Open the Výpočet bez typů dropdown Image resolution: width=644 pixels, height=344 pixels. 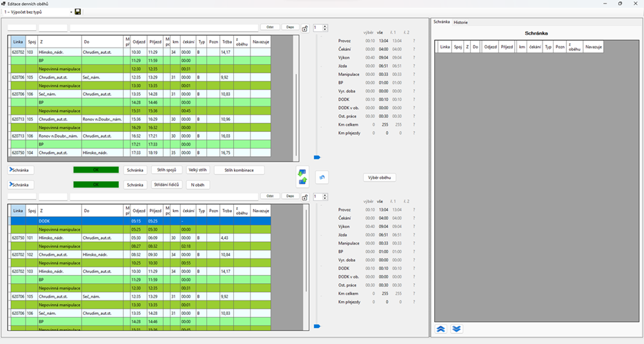tap(70, 12)
